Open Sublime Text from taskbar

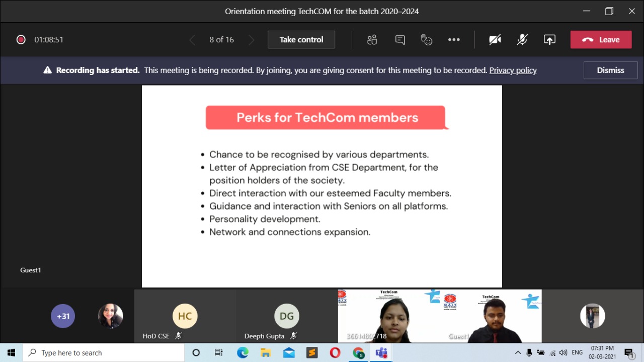coord(312,352)
